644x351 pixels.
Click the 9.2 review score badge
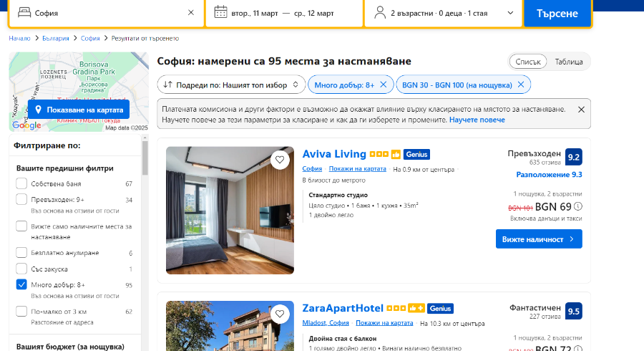573,157
